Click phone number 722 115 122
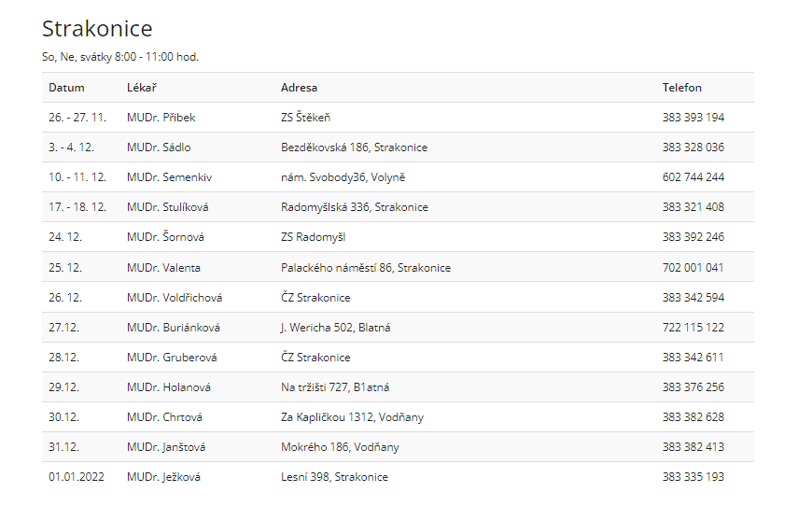This screenshot has height=520, width=812. [693, 328]
